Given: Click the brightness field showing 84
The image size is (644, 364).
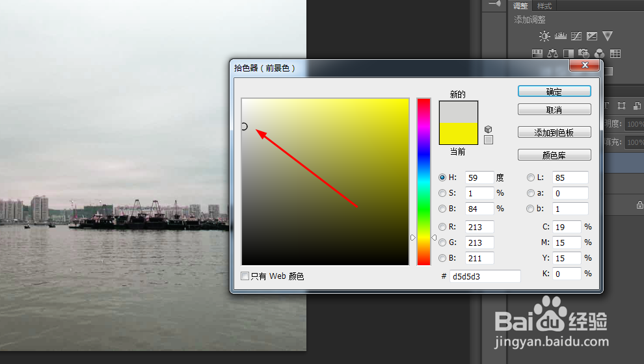Looking at the screenshot, I should tap(479, 209).
